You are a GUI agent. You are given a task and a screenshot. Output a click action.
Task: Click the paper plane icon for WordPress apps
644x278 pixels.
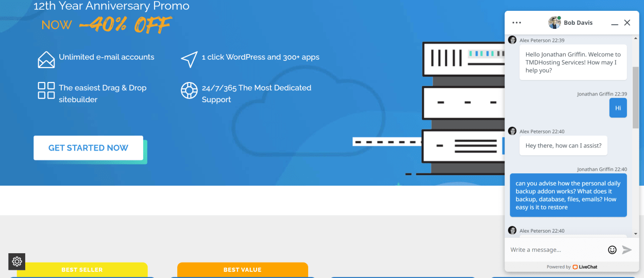click(x=189, y=59)
